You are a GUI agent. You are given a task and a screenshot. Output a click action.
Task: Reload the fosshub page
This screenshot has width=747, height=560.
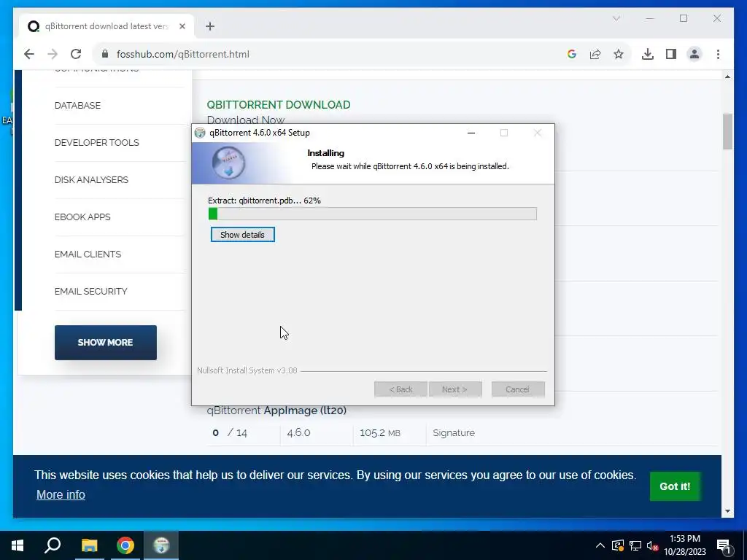click(x=76, y=54)
